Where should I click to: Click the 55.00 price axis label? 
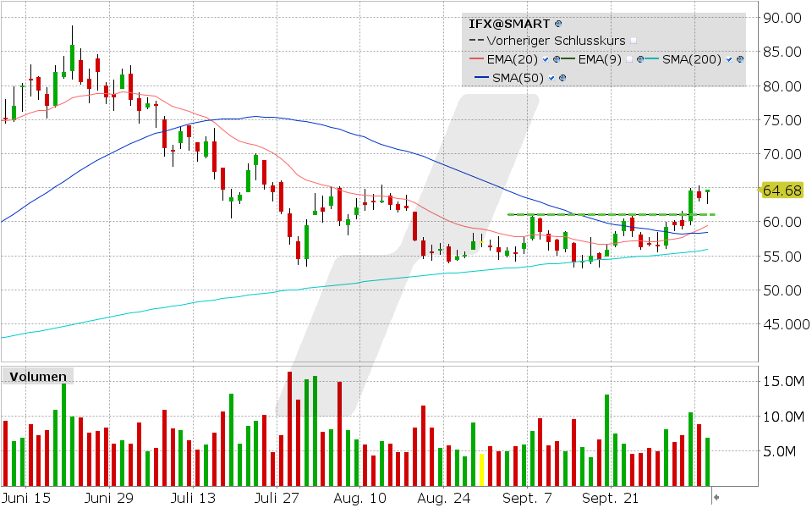[x=782, y=256]
